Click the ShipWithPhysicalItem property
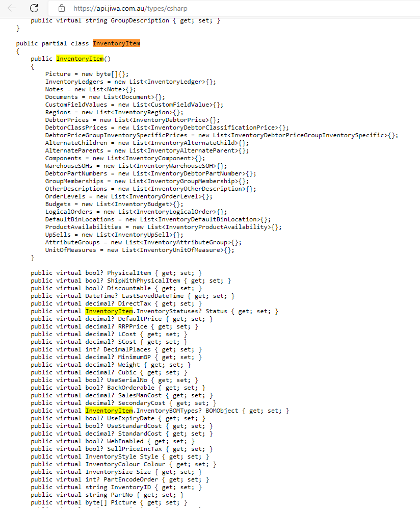Image resolution: width=420 pixels, height=508 pixels. pos(131,281)
